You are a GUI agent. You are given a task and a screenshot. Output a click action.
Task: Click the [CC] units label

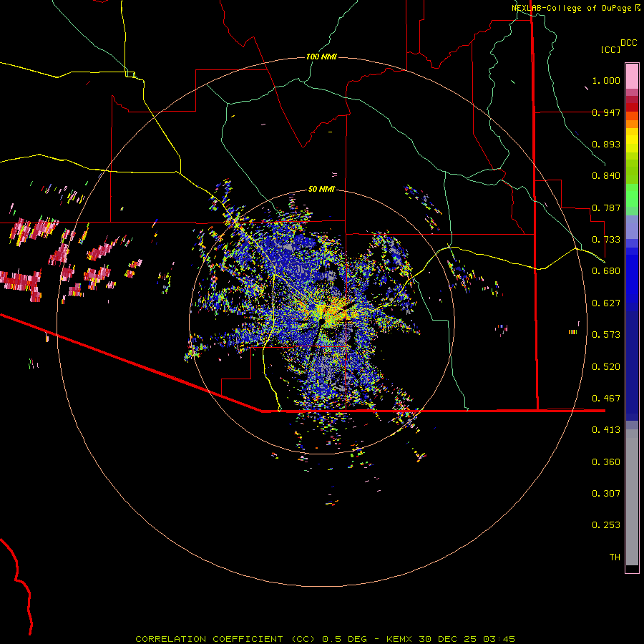click(x=610, y=49)
